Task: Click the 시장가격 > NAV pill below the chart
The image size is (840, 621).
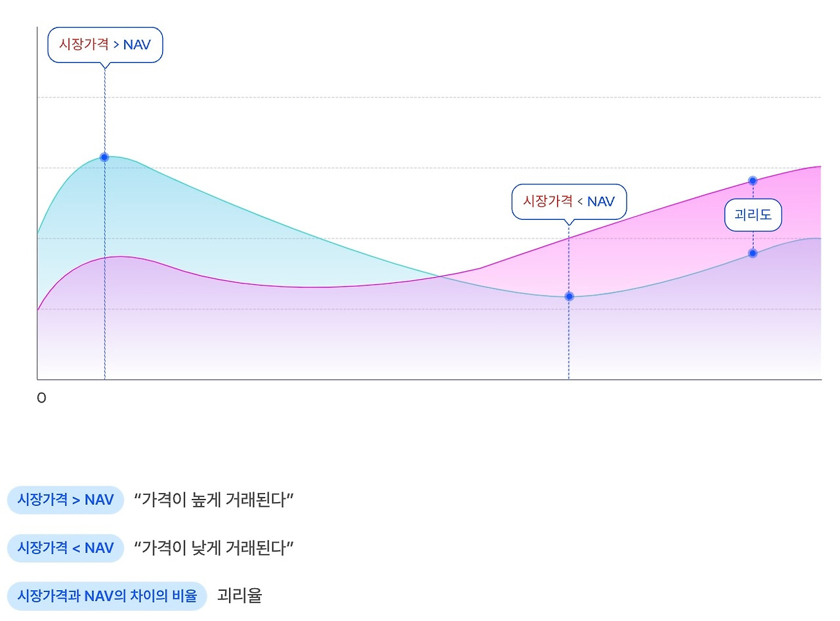Action: (66, 500)
